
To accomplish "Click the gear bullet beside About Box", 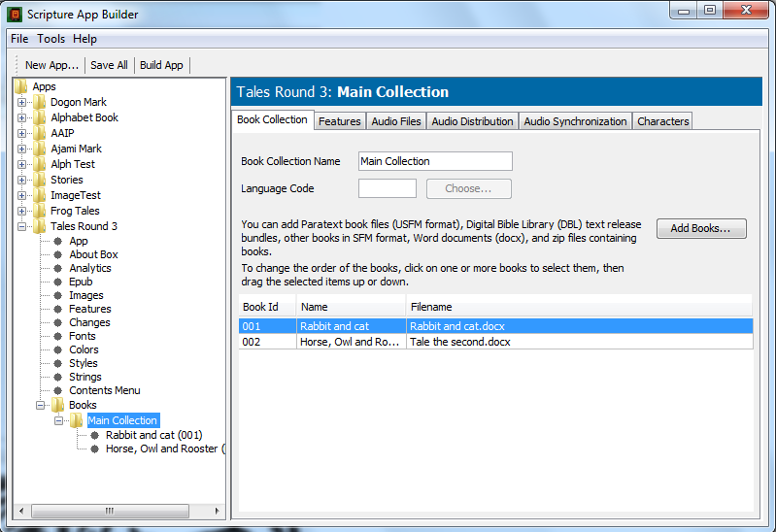I will click(58, 254).
